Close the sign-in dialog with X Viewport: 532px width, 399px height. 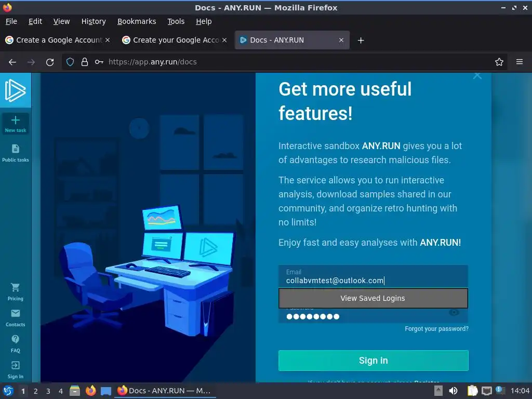click(477, 75)
